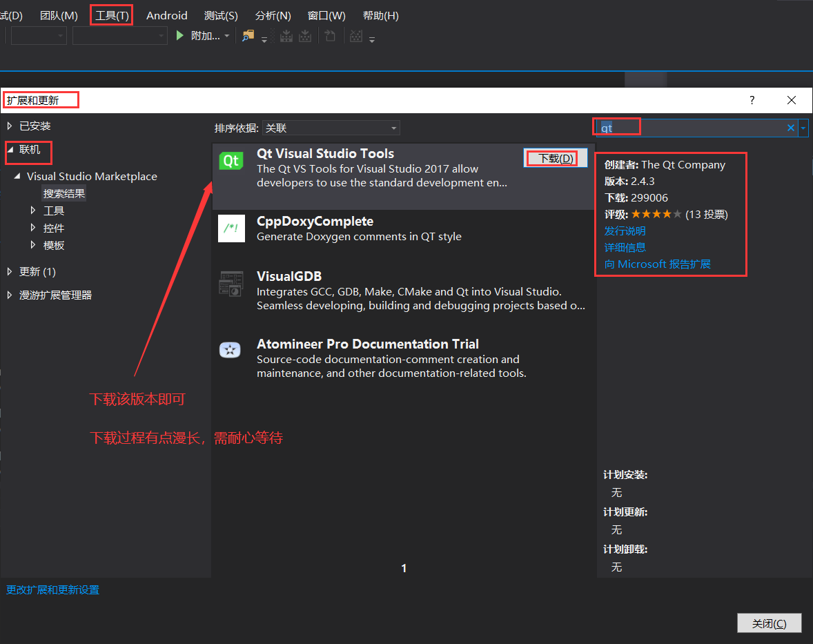Click the 计划更新 label
Image resolution: width=813 pixels, height=644 pixels.
coord(625,511)
